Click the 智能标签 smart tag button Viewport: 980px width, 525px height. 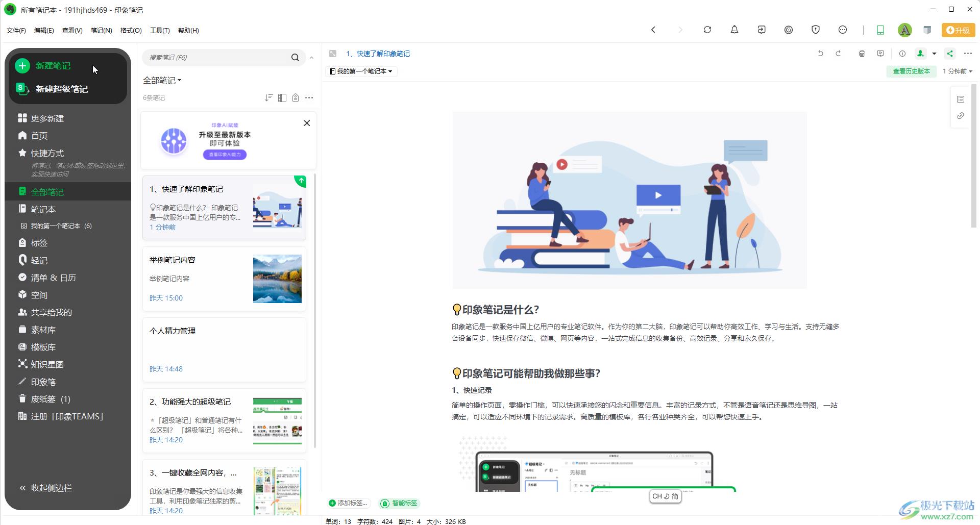(x=400, y=503)
